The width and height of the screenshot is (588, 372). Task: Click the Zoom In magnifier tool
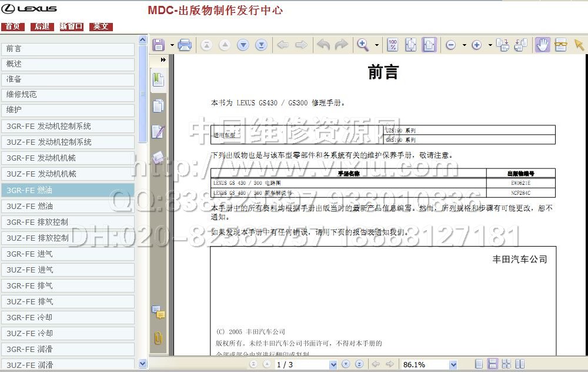363,45
